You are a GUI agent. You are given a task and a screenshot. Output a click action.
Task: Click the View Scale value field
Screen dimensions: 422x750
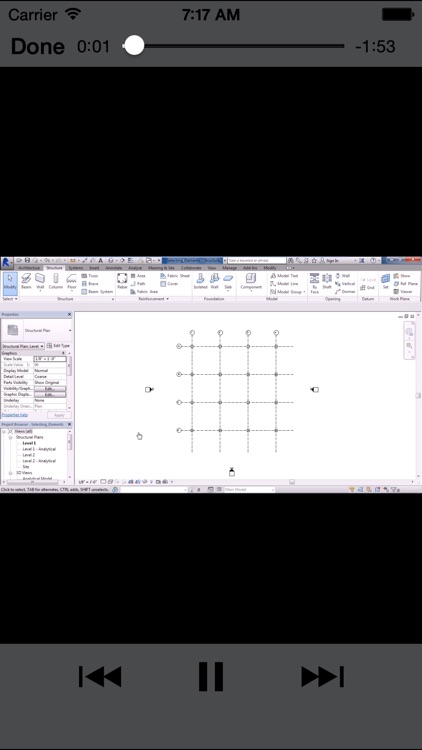click(50, 359)
